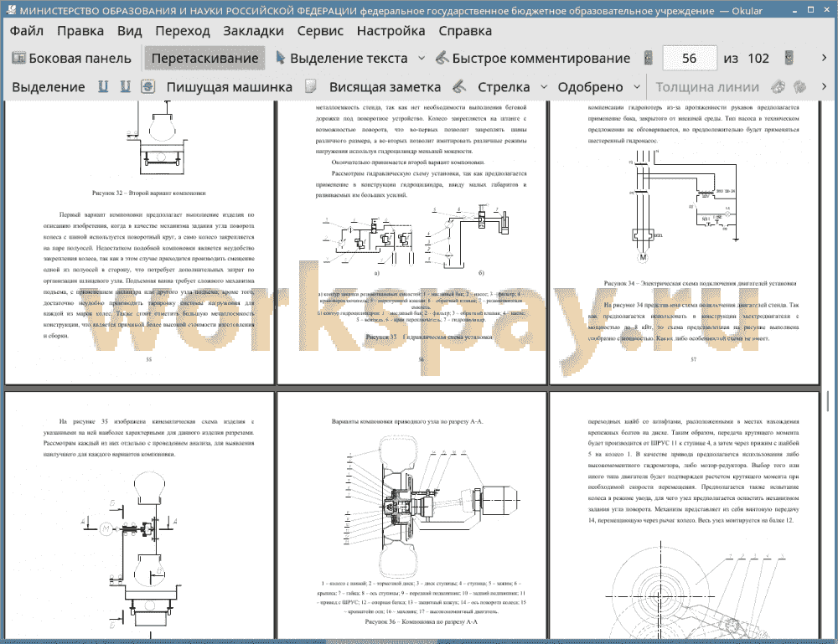Image resolution: width=838 pixels, height=644 pixels.
Task: Select the note icon before Висящая заметка
Action: point(311,86)
